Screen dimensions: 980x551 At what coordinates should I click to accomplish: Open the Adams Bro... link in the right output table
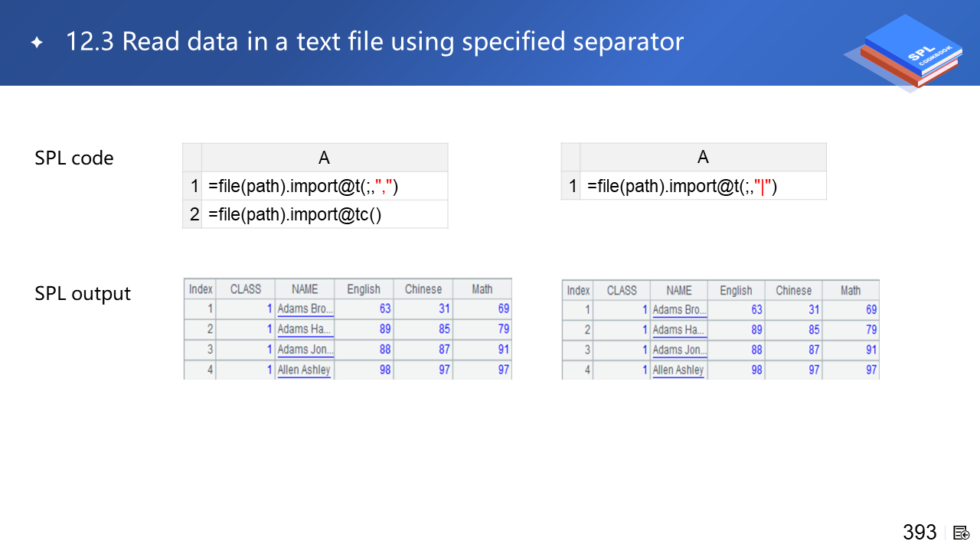click(x=679, y=310)
